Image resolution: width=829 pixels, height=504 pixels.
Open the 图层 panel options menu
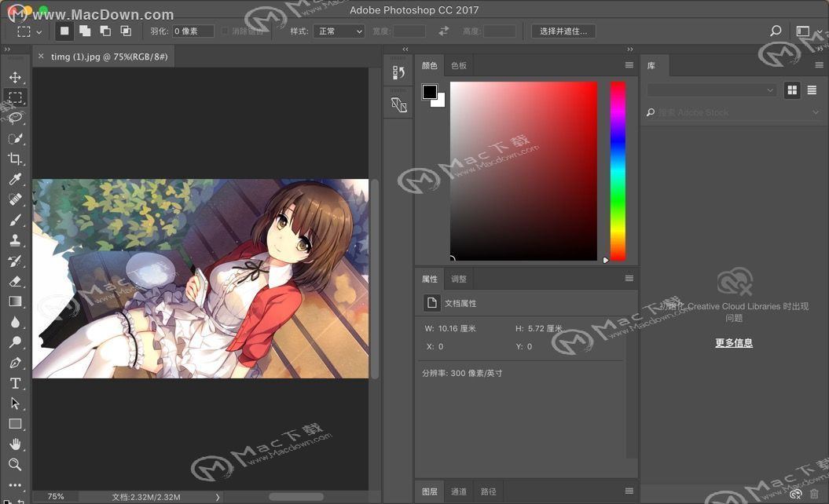coord(629,491)
